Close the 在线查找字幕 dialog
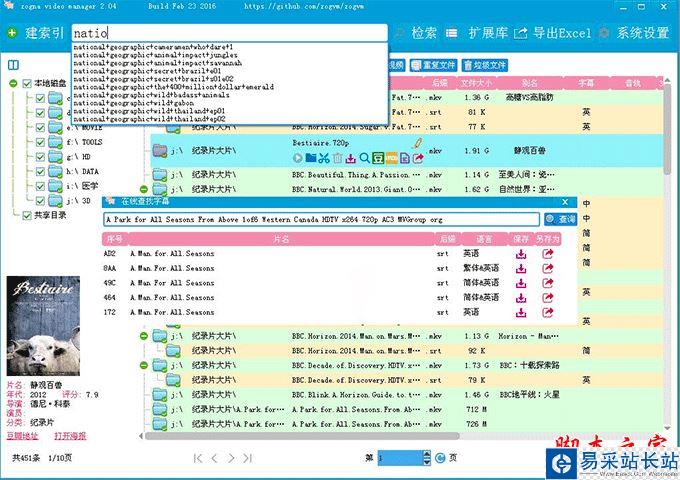This screenshot has height=480, width=680. pyautogui.click(x=565, y=202)
